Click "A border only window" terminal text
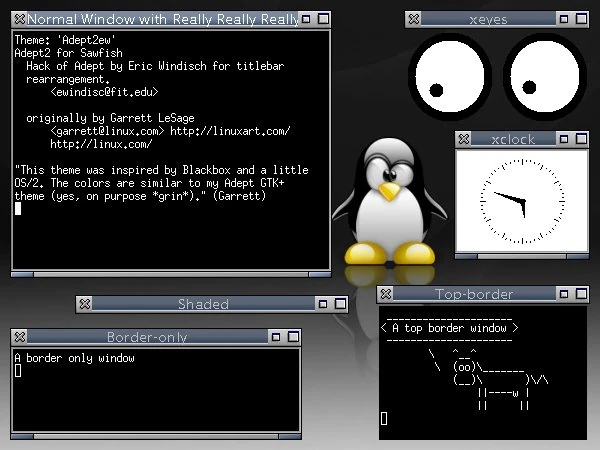The image size is (600, 450). click(75, 358)
